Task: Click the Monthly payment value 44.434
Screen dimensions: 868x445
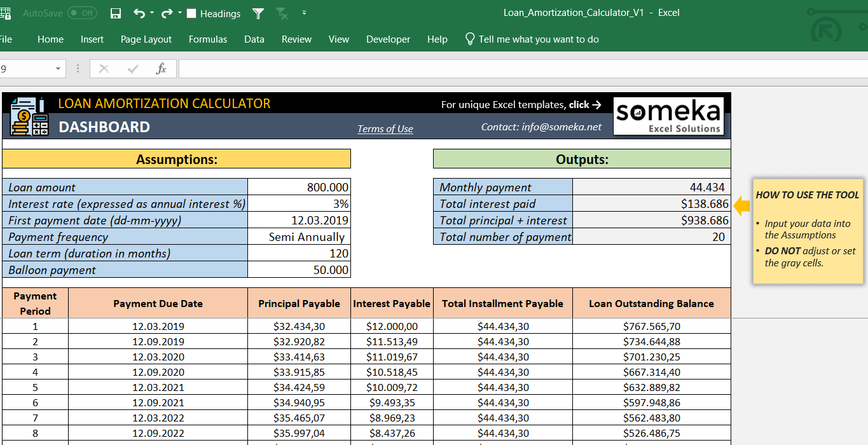Action: [x=652, y=188]
